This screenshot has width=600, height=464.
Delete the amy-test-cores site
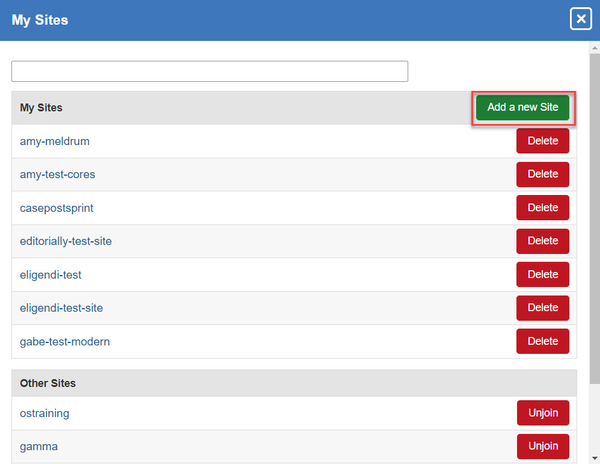(x=542, y=174)
